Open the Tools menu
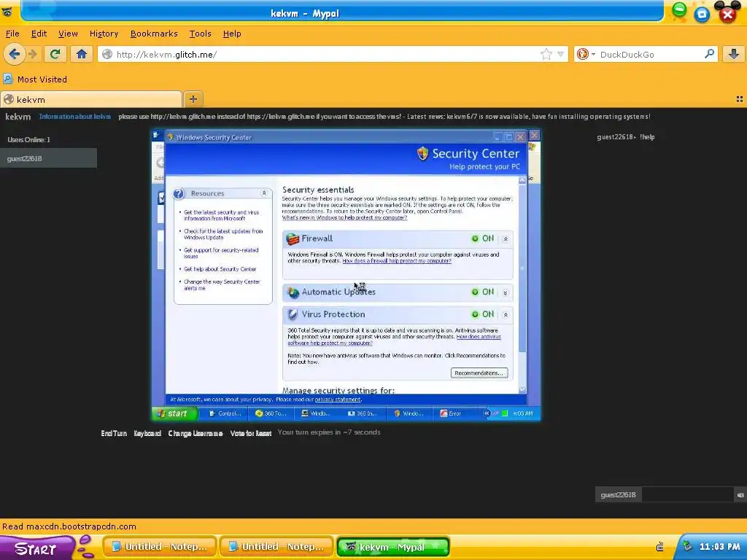Viewport: 747px width, 560px height. [x=200, y=34]
